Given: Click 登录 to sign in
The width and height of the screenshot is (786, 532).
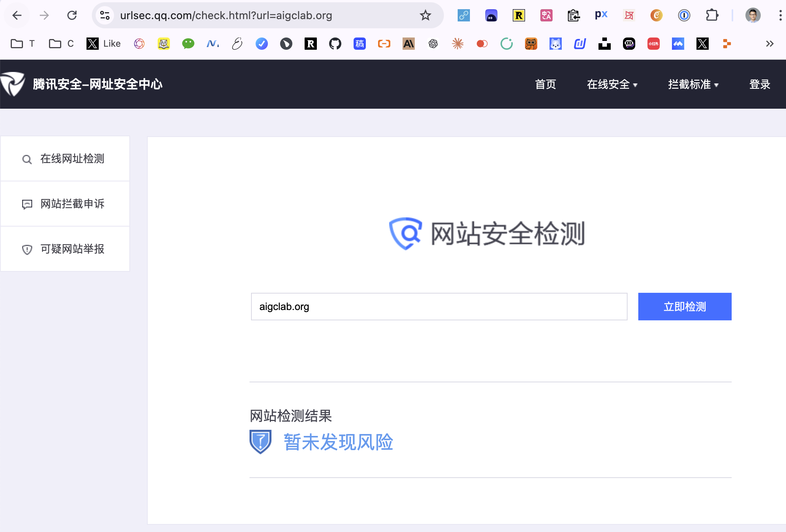Looking at the screenshot, I should click(759, 84).
